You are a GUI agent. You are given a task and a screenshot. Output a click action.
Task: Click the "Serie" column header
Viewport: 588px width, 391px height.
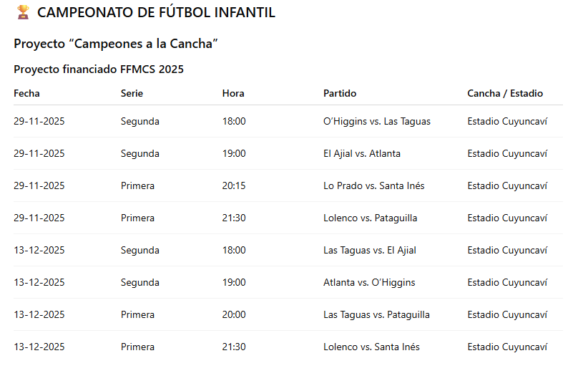pos(132,93)
